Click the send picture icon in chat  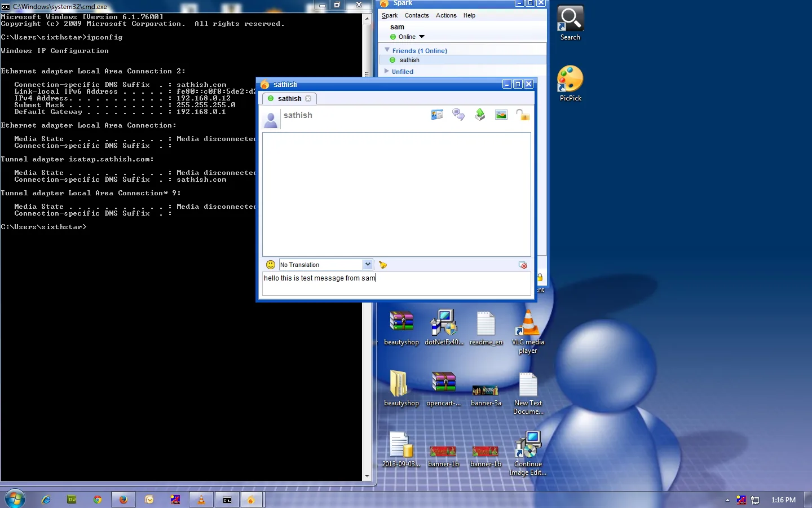pos(501,115)
